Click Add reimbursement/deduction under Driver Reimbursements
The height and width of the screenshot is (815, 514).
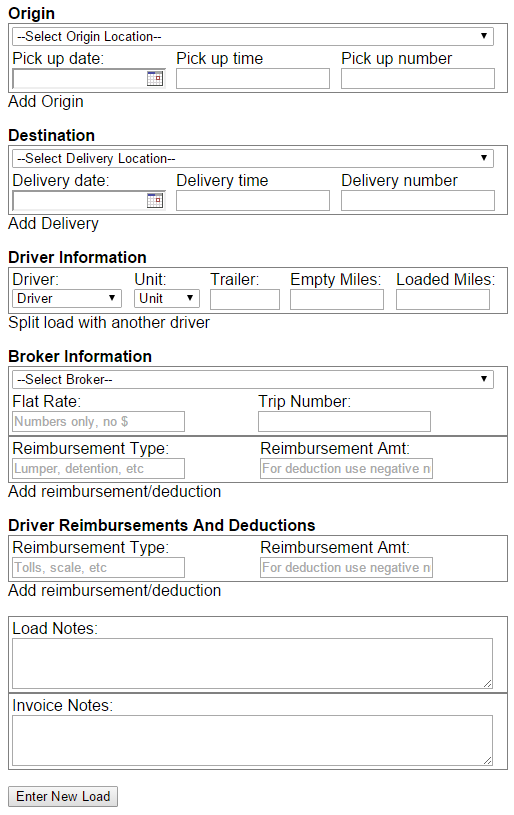coord(115,590)
